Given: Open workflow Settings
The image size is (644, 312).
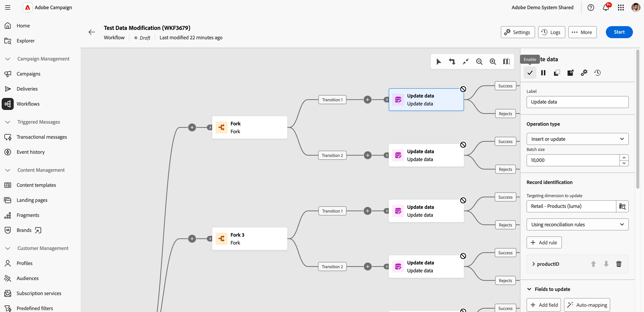Looking at the screenshot, I should click(518, 32).
